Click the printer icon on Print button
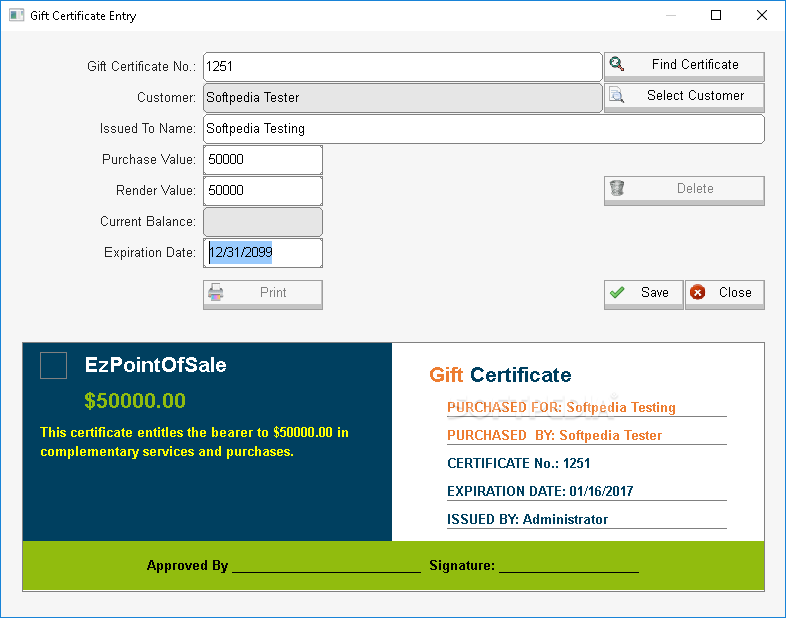786x618 pixels. point(216,292)
